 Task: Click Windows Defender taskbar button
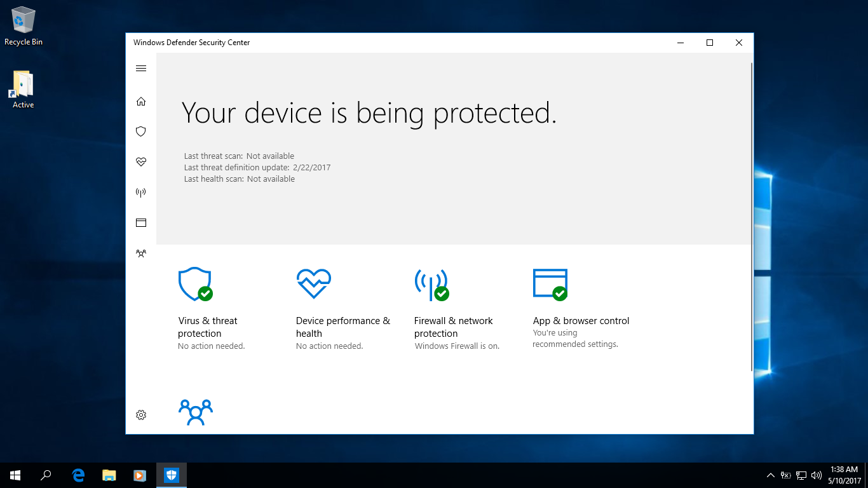[x=172, y=475]
